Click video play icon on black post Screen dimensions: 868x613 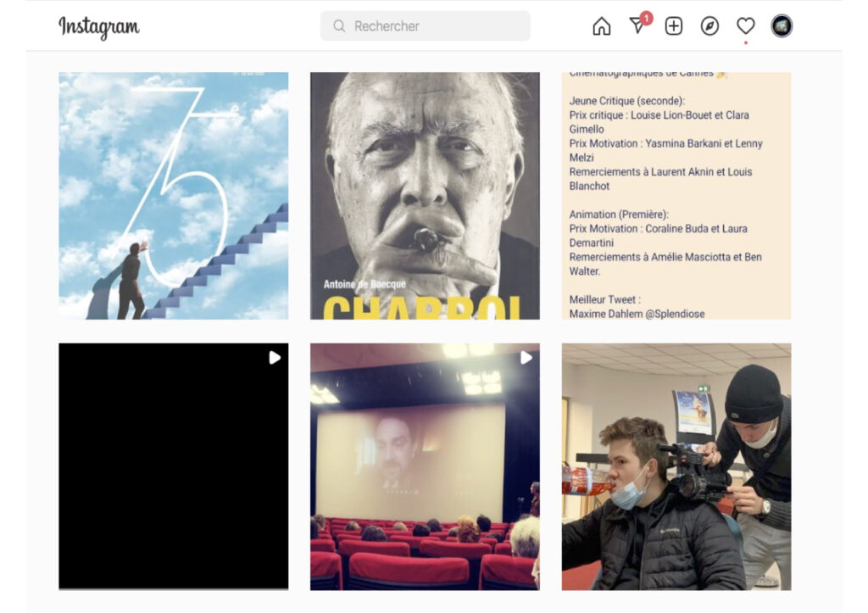point(275,358)
